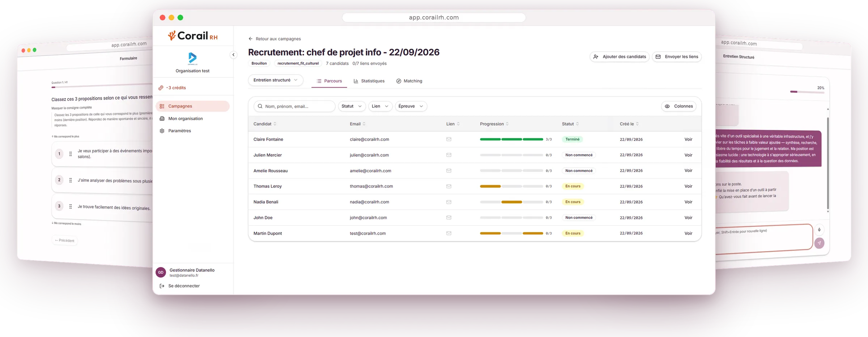This screenshot has width=868, height=337.
Task: Click the link envelope icon for Julien Mercier
Action: [448, 155]
